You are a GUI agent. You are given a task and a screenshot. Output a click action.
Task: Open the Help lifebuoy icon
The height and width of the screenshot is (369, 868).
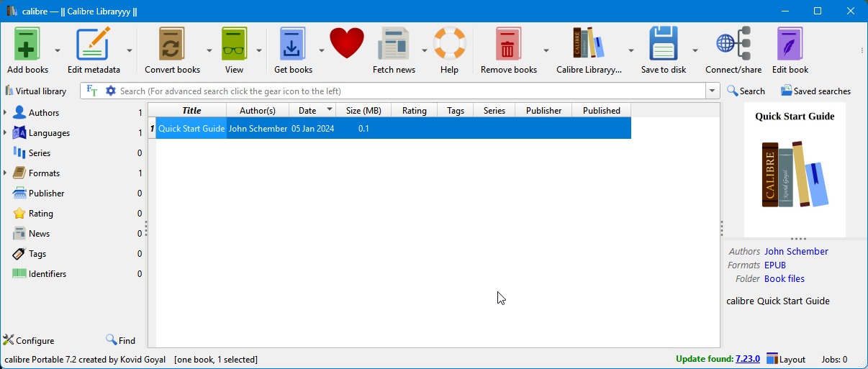click(x=450, y=43)
